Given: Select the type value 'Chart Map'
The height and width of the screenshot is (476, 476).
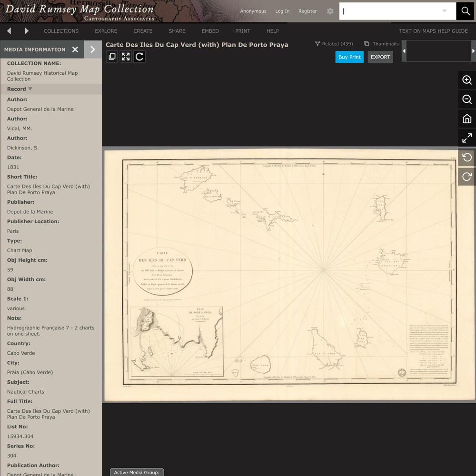Looking at the screenshot, I should [x=20, y=250].
